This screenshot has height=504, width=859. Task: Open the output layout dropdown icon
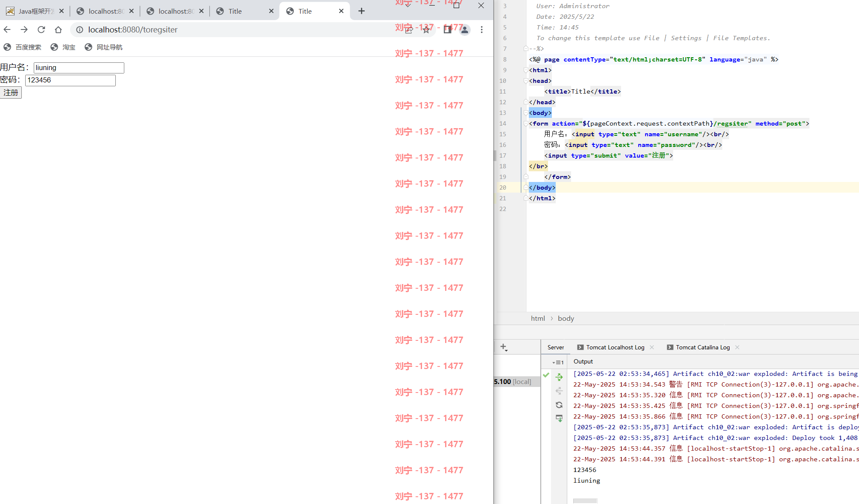point(558,362)
